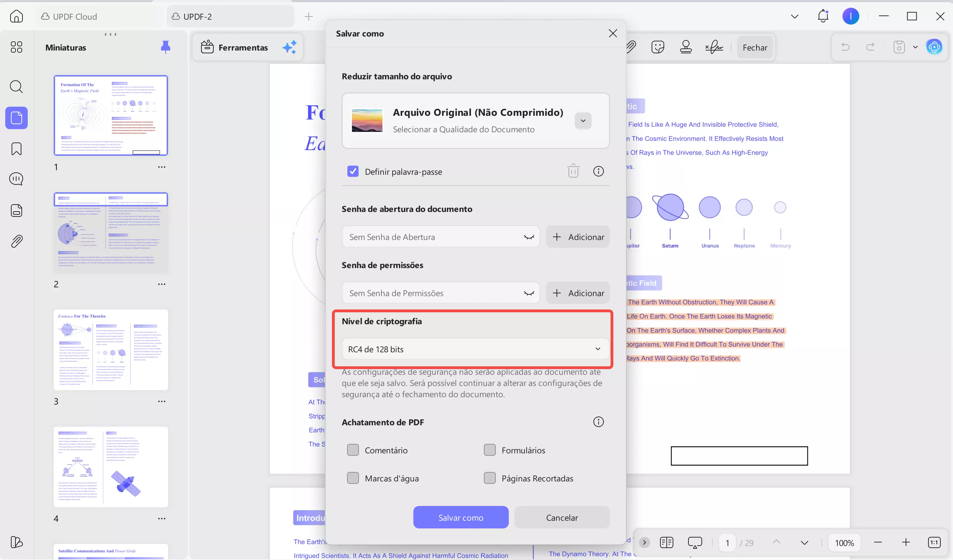Click info icon beside Achatamento de PDF

598,422
